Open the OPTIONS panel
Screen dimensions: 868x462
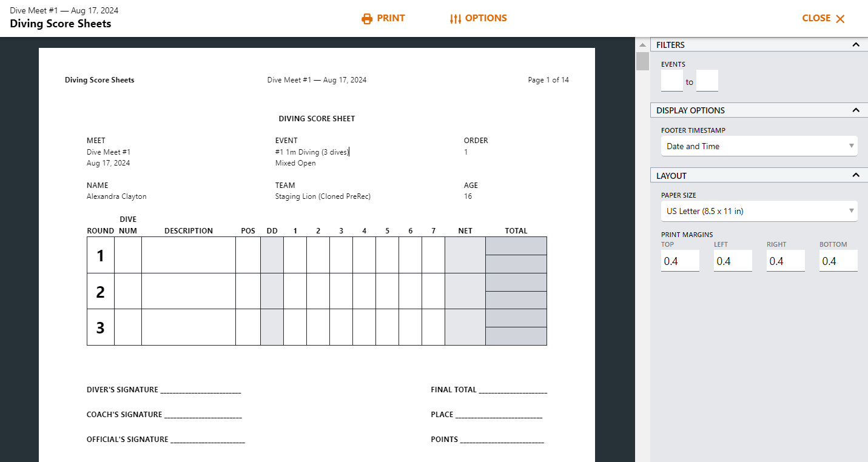tap(479, 18)
